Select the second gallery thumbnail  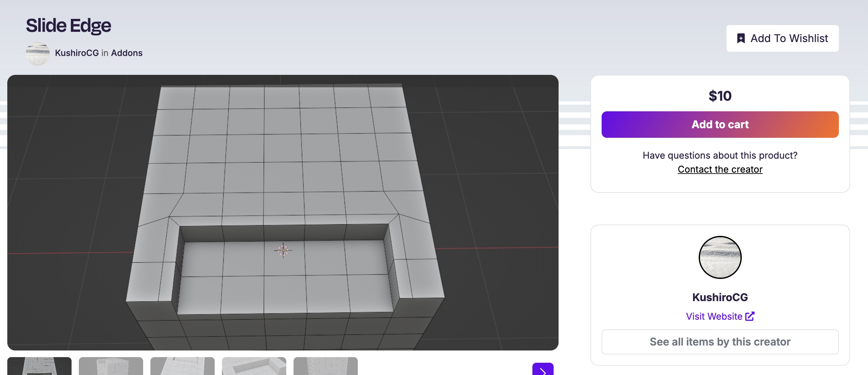(x=111, y=366)
